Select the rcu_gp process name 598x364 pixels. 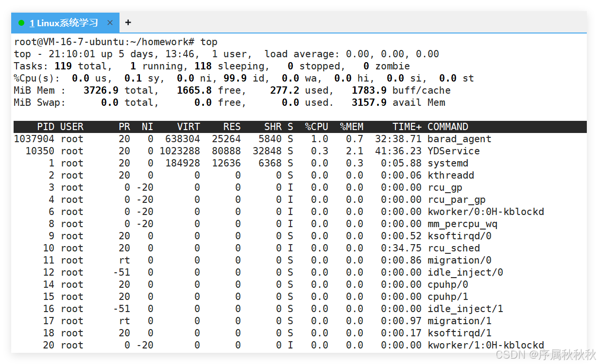445,187
